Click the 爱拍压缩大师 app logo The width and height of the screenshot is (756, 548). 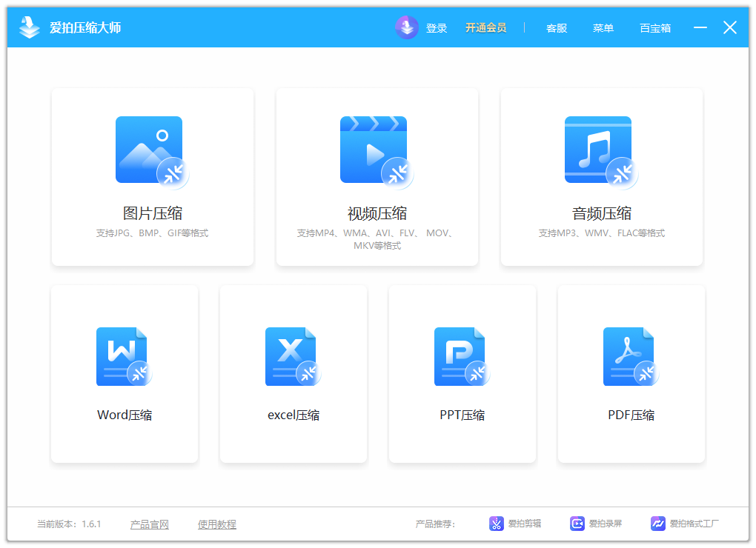tap(30, 27)
